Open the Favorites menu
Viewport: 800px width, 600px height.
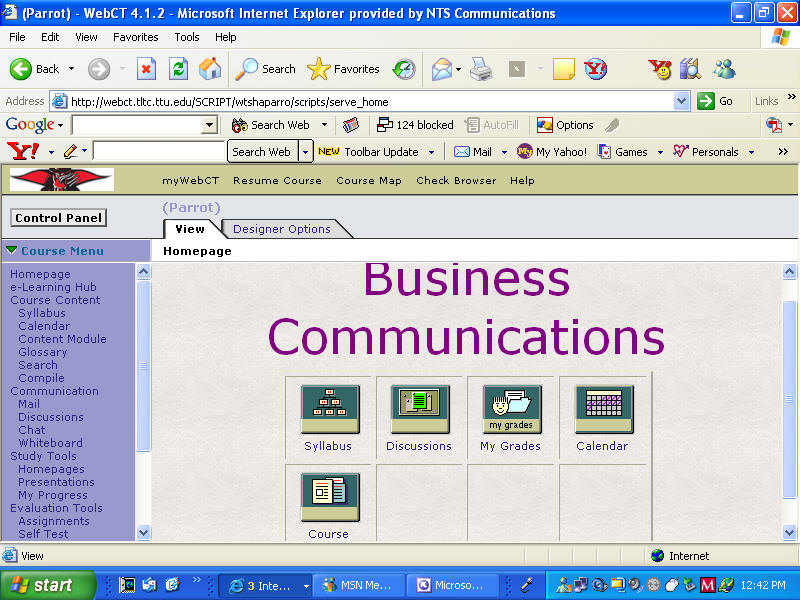[x=135, y=37]
